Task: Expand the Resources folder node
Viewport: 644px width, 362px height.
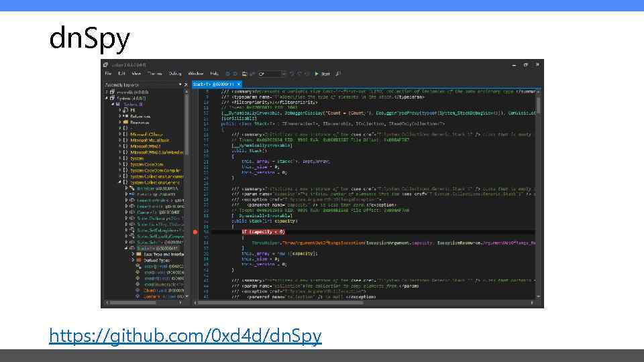Action: [120, 122]
